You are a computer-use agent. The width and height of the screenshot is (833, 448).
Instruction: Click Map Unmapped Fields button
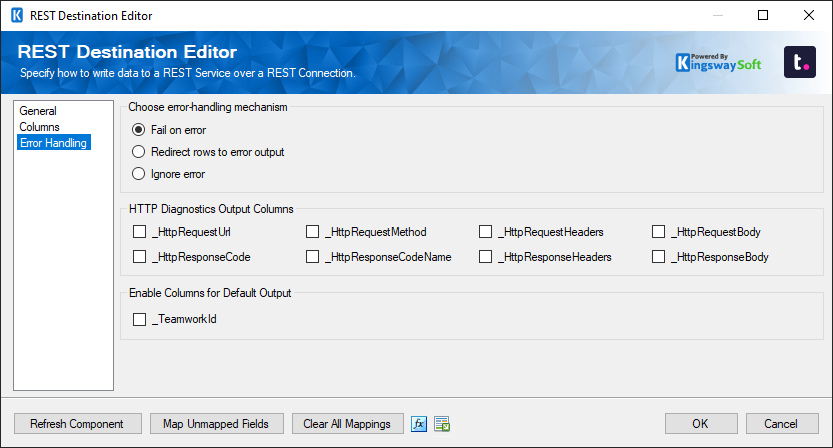coord(216,424)
